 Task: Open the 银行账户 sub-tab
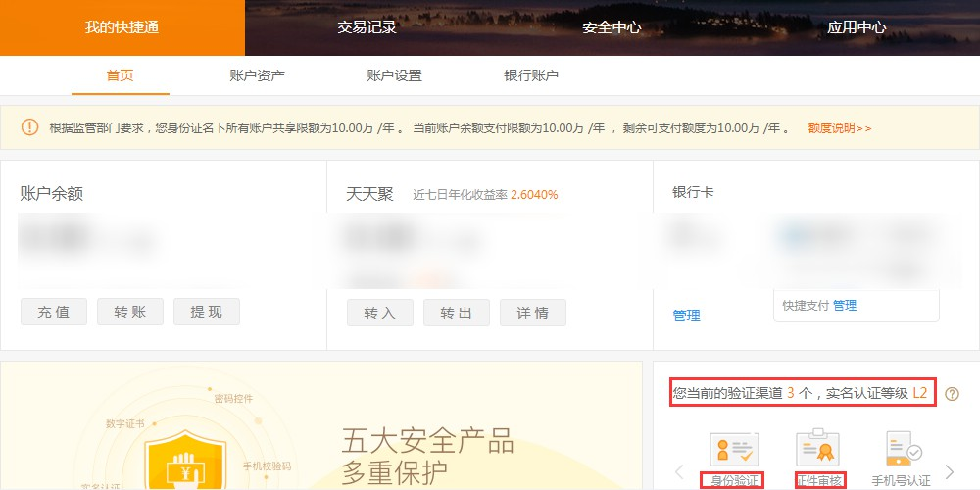[530, 75]
